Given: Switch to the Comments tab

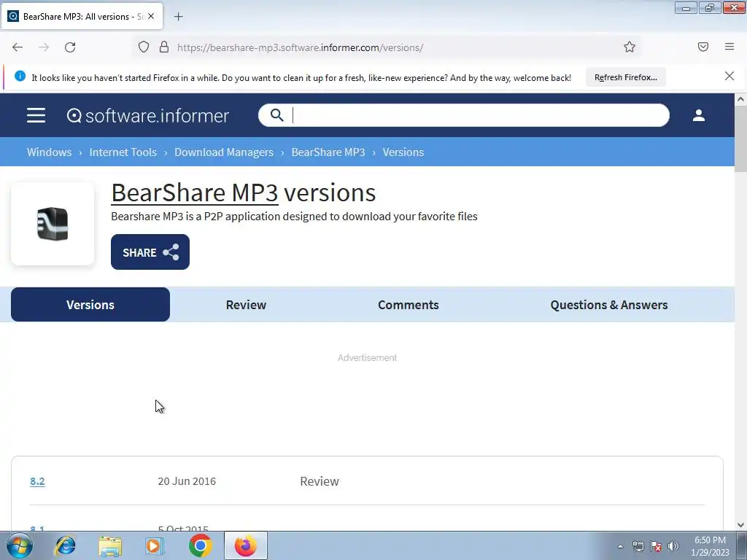Looking at the screenshot, I should coord(409,305).
